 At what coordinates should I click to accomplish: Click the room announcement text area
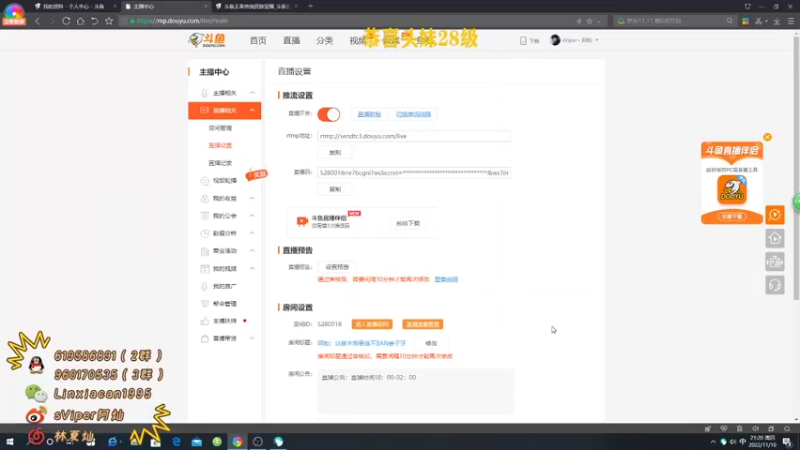click(415, 391)
